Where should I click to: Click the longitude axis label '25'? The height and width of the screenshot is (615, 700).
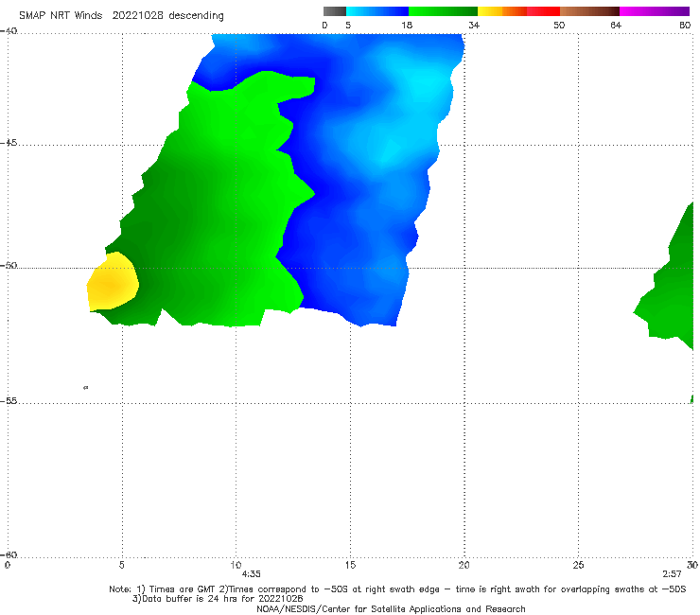[578, 565]
